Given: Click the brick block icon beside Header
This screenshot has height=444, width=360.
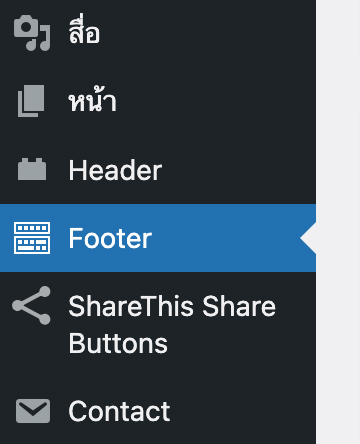Looking at the screenshot, I should [32, 169].
